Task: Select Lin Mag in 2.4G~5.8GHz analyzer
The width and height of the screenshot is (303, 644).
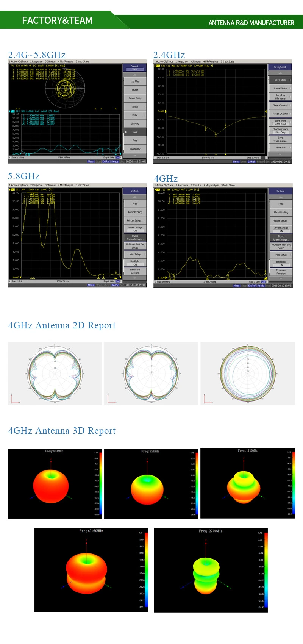Action: 135,123
